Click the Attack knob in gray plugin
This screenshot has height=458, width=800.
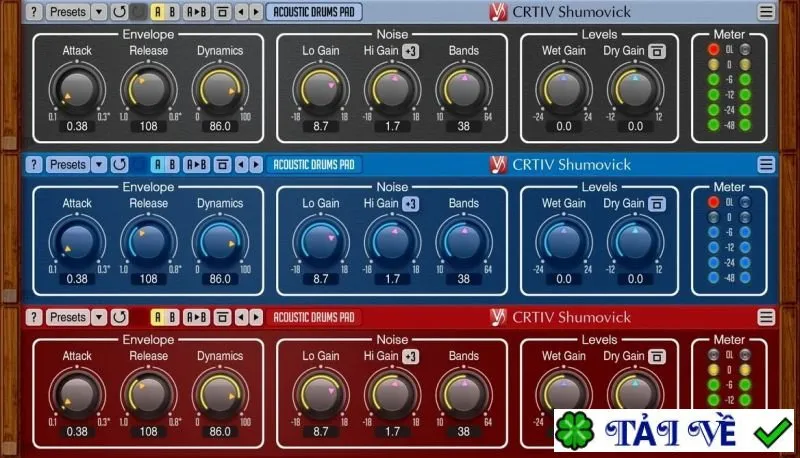pos(77,89)
